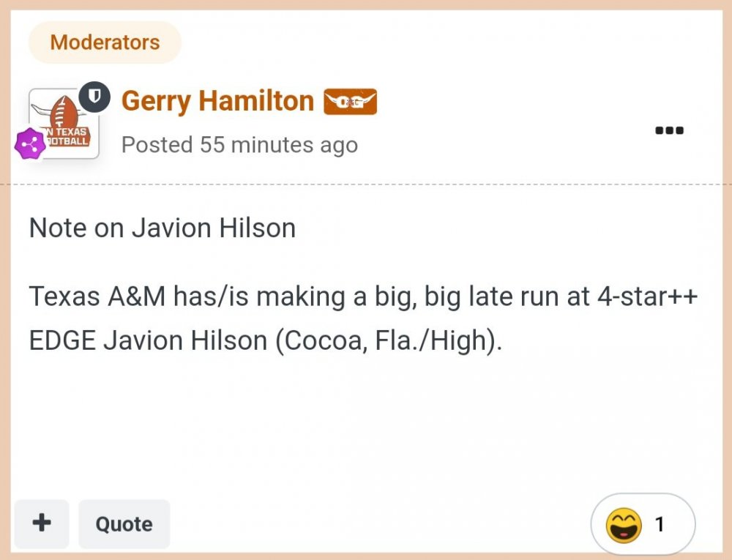Click the longhorn horns logo inside the orange badge
The image size is (732, 560).
(x=351, y=101)
